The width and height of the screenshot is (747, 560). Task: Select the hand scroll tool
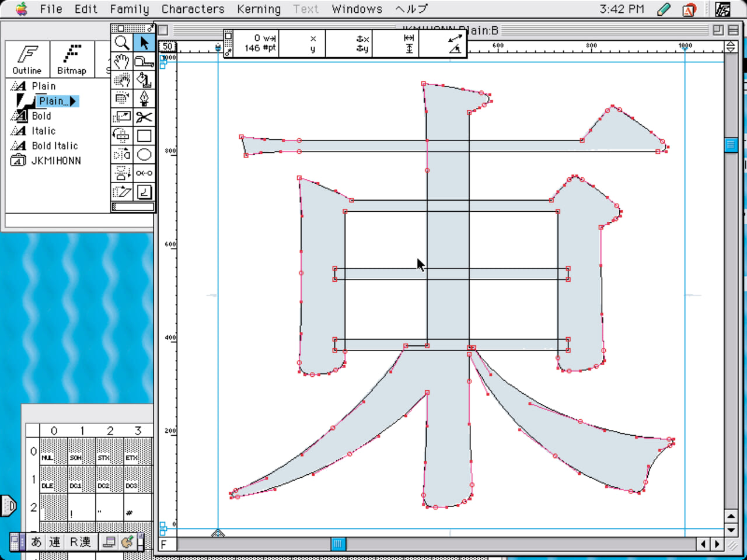tap(121, 61)
